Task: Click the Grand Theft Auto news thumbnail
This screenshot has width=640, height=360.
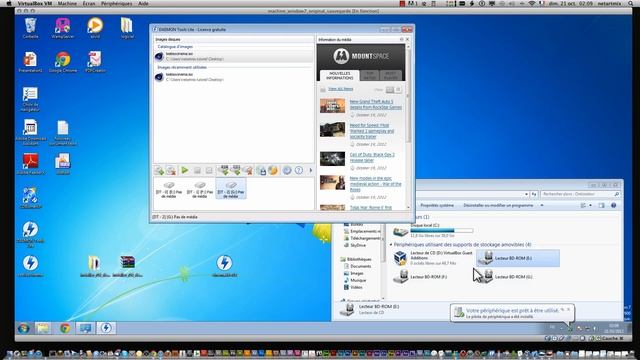Action: [x=332, y=106]
